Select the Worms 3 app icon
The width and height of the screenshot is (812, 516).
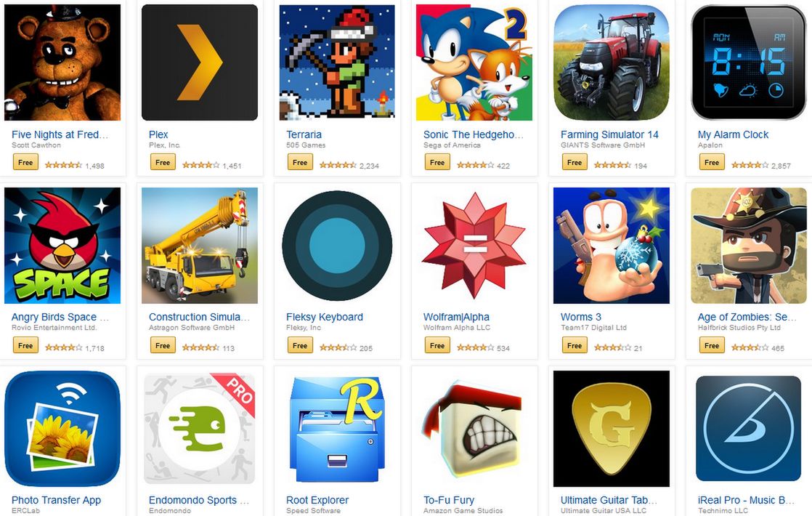coord(612,246)
